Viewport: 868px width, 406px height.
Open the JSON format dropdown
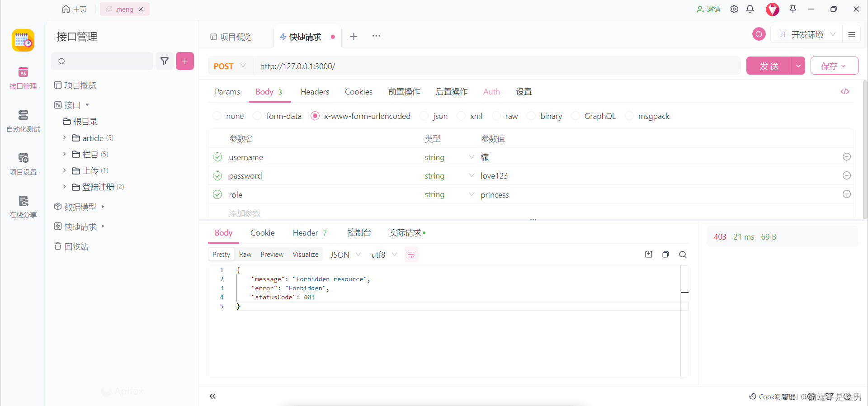click(345, 255)
